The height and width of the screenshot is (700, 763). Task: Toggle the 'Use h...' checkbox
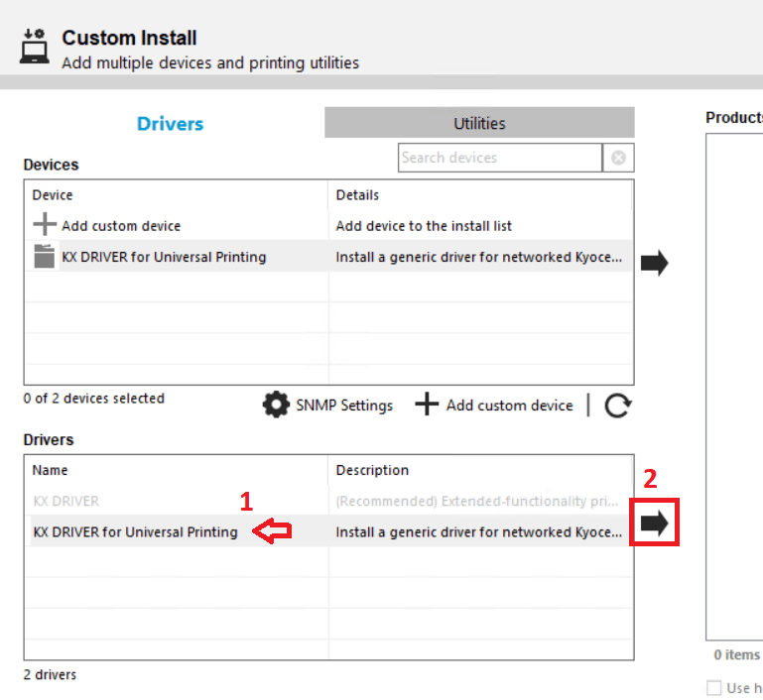coord(713,688)
